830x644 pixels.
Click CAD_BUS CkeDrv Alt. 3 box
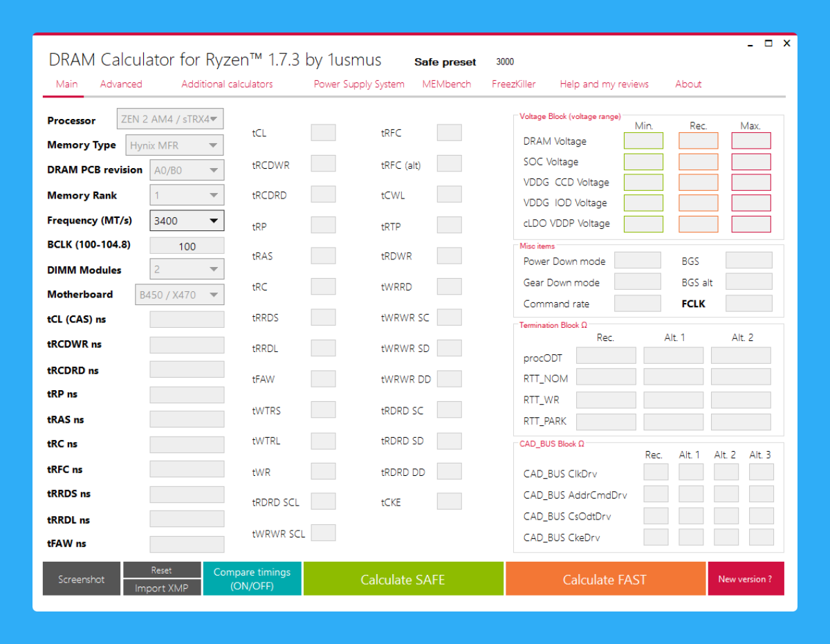click(762, 537)
